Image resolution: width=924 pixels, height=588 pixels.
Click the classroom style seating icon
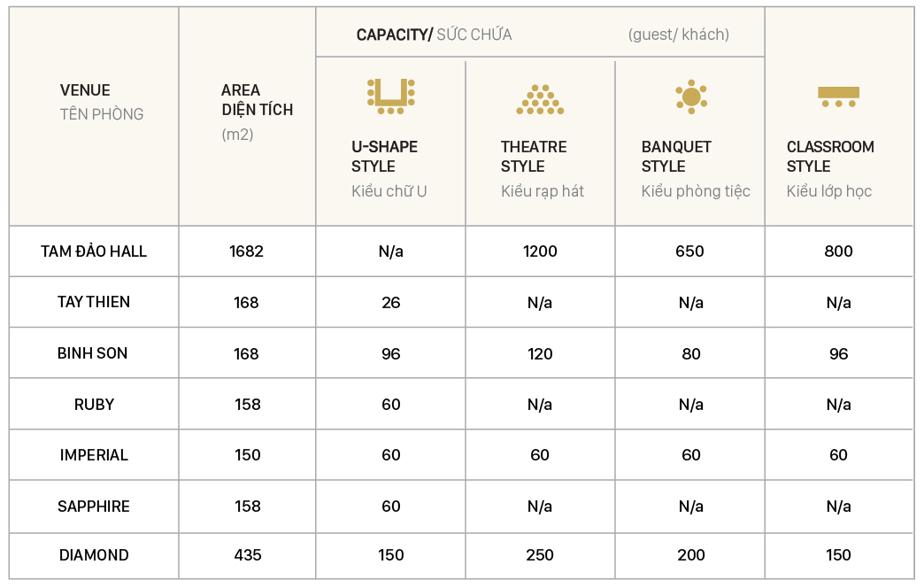[x=838, y=97]
